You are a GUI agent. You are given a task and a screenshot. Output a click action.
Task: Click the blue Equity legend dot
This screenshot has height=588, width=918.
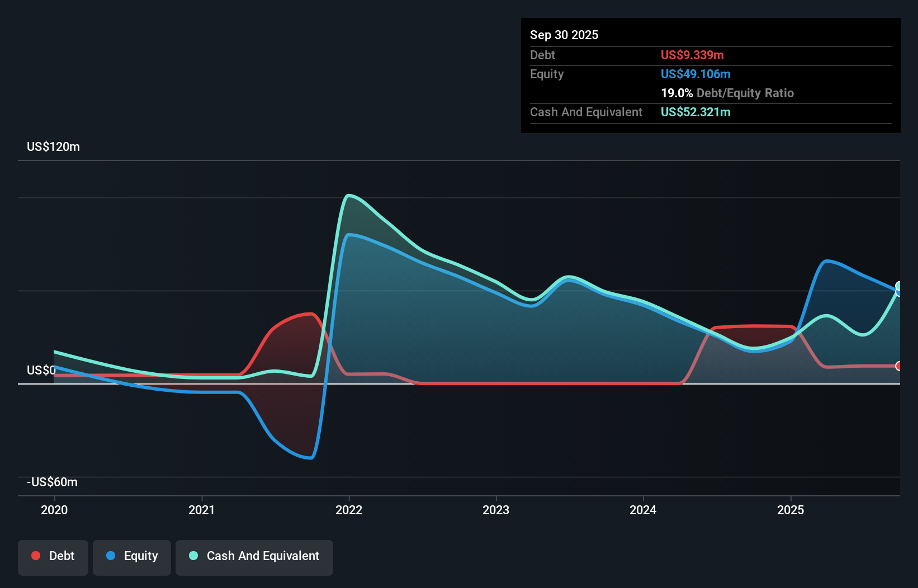coord(111,556)
